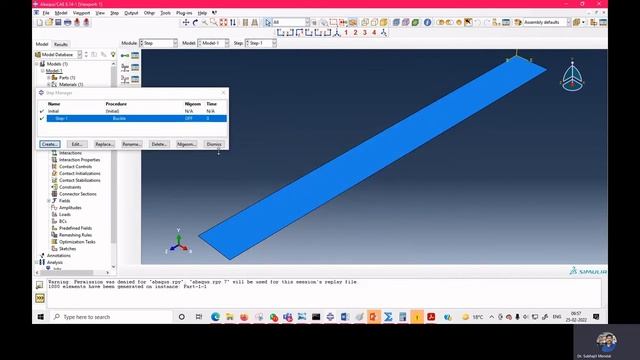Select Interaction Properties in model tree
The width and height of the screenshot is (640, 360).
pyautogui.click(x=79, y=160)
